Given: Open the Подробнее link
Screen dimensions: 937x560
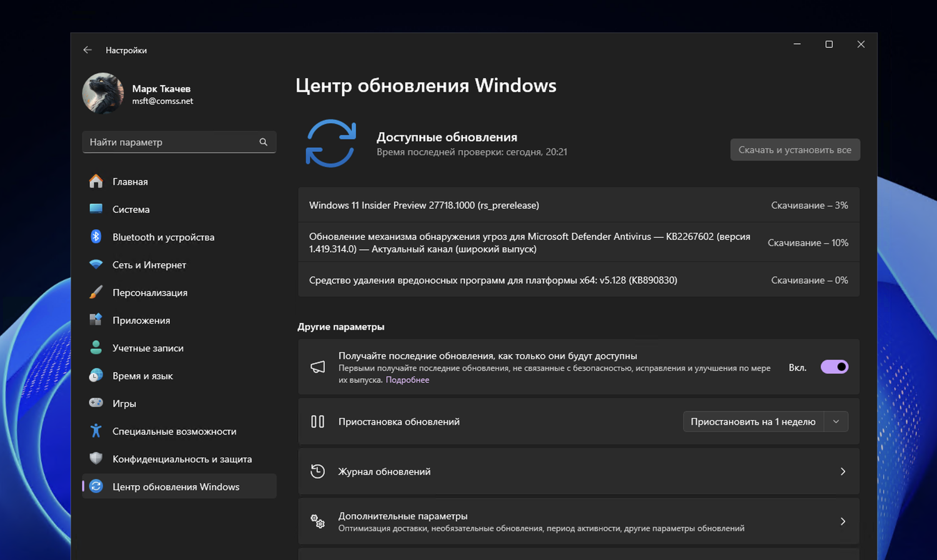Looking at the screenshot, I should [407, 380].
